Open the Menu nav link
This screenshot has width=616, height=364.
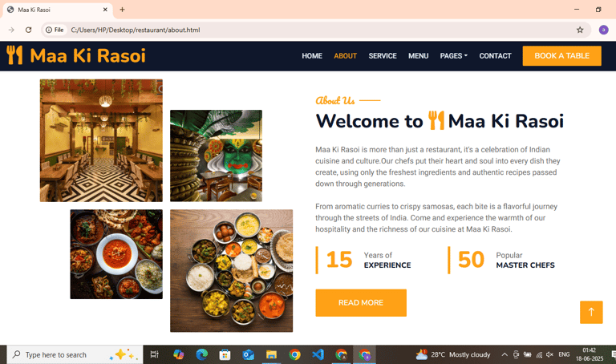pyautogui.click(x=418, y=56)
